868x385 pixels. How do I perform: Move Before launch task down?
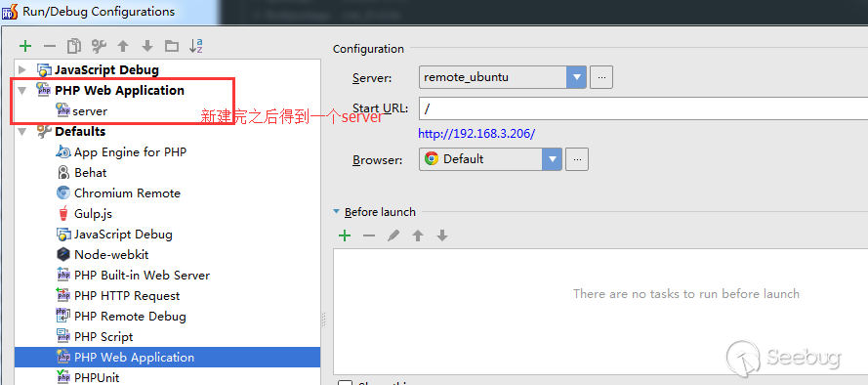click(x=441, y=236)
